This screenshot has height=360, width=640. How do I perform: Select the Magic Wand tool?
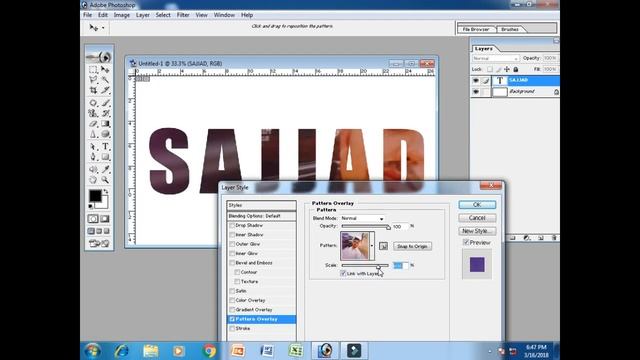[105, 80]
